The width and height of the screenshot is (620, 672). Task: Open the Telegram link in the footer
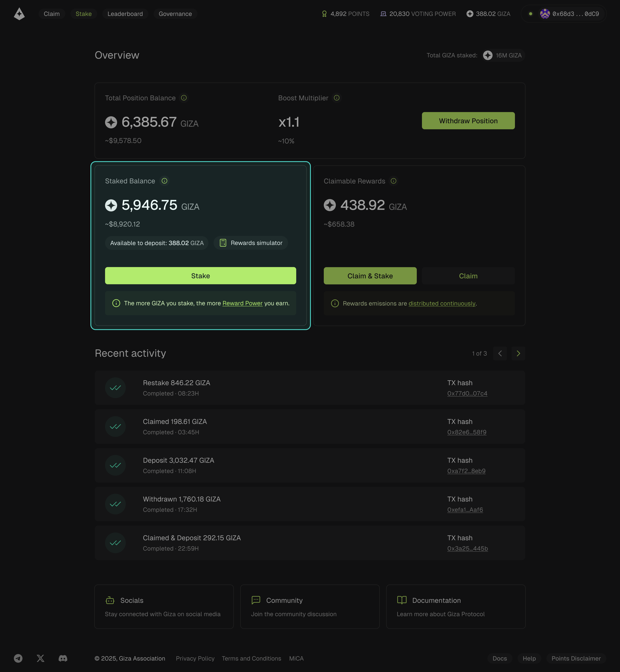coord(18,658)
